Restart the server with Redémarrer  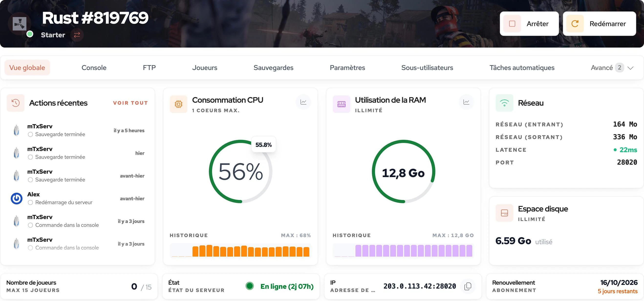[600, 24]
